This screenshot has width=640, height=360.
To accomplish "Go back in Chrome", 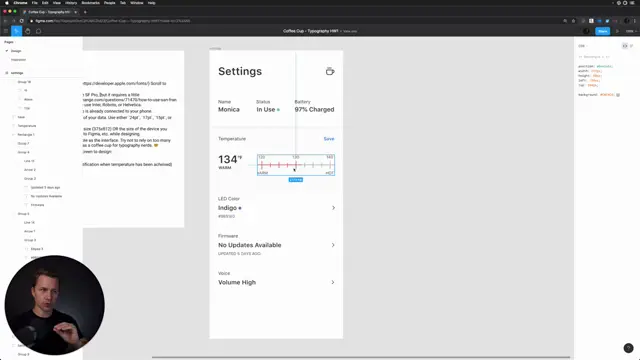I will (x=5, y=21).
